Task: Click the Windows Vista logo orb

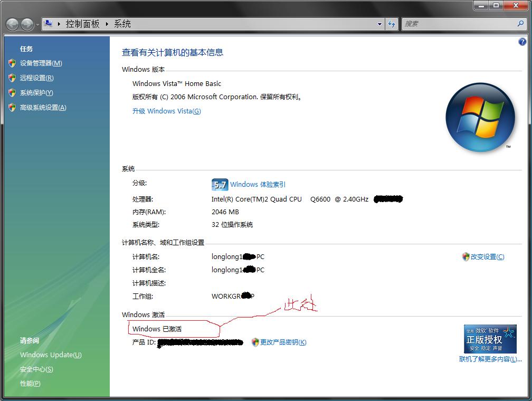Action: point(480,117)
